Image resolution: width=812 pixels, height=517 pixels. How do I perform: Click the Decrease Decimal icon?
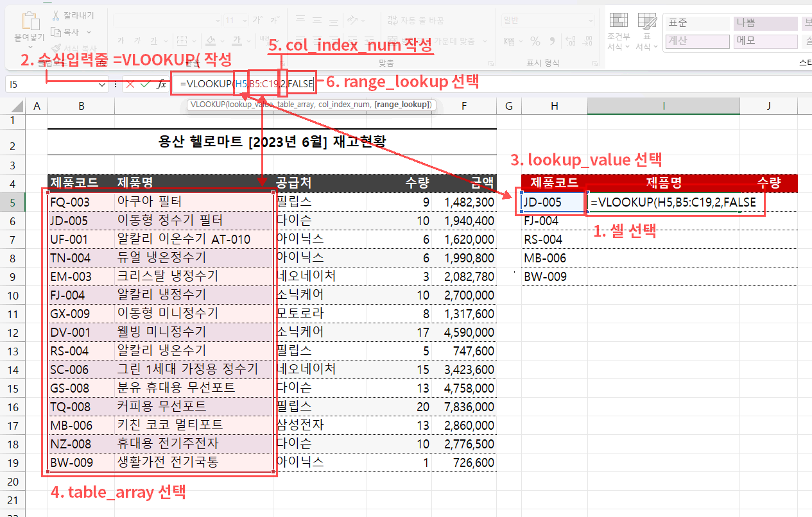pyautogui.click(x=589, y=42)
